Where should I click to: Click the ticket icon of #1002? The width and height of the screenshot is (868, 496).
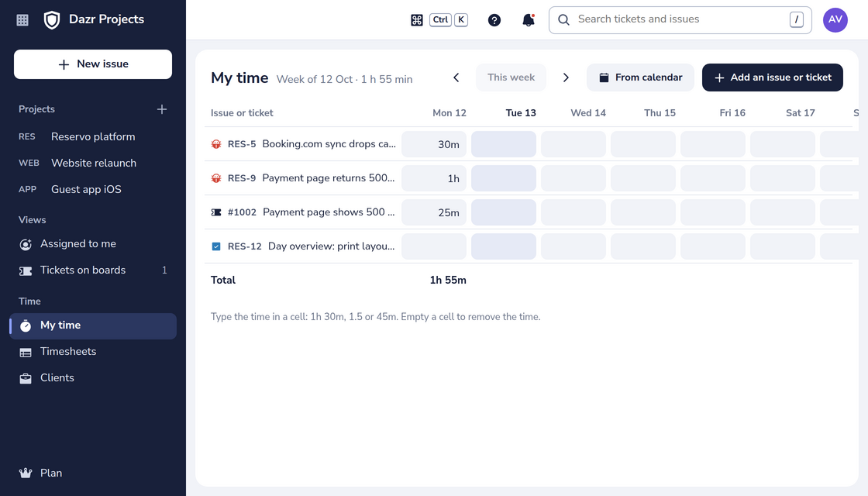[x=216, y=212]
